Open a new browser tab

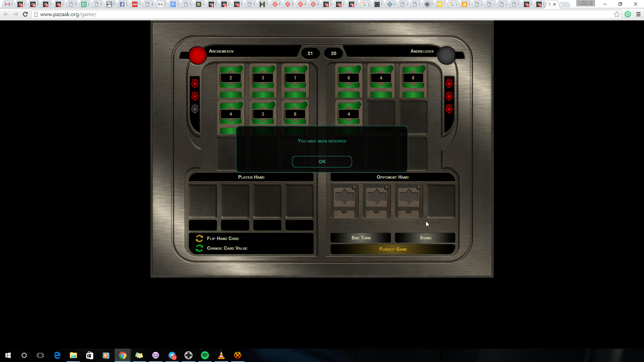[x=565, y=4]
